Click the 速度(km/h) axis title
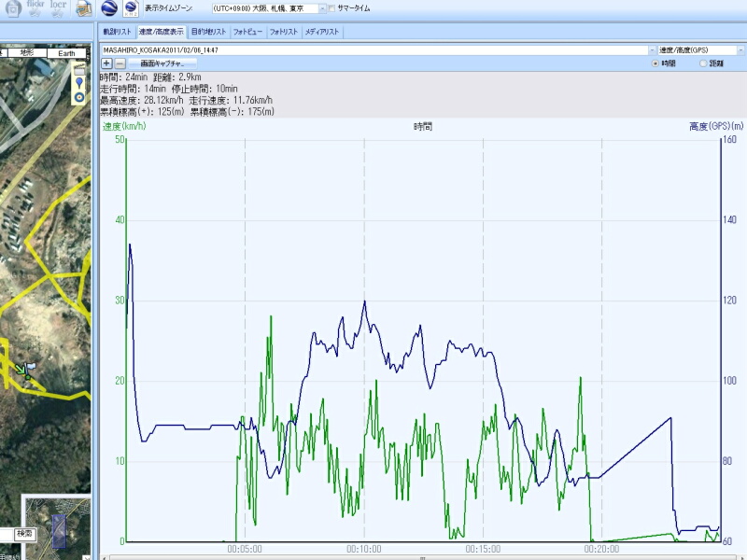747x560 pixels. tap(124, 126)
